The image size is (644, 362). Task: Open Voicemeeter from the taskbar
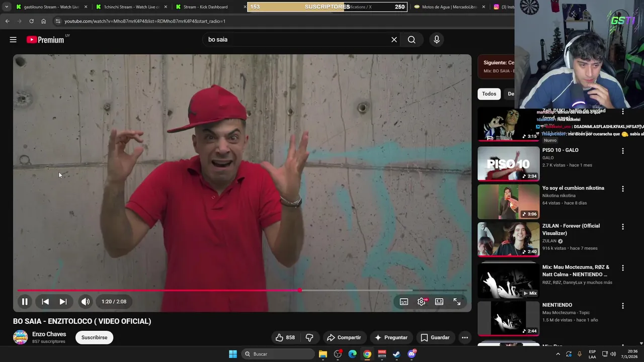pos(382,354)
